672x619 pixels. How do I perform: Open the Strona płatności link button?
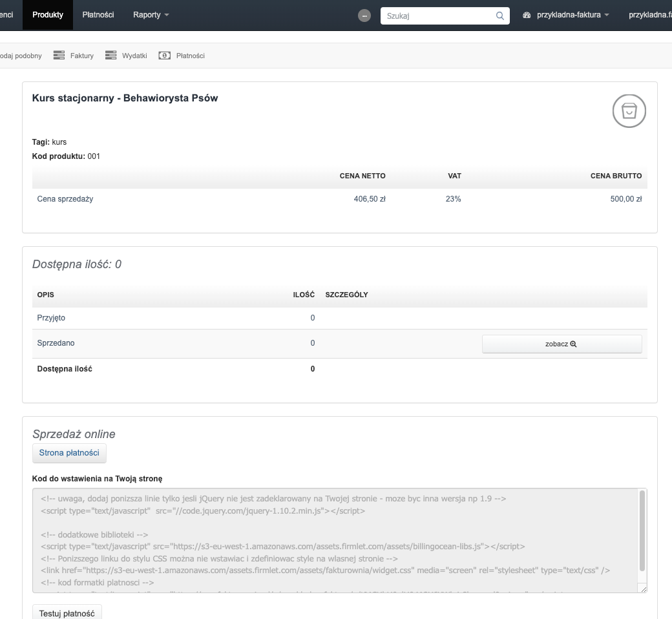coord(69,453)
